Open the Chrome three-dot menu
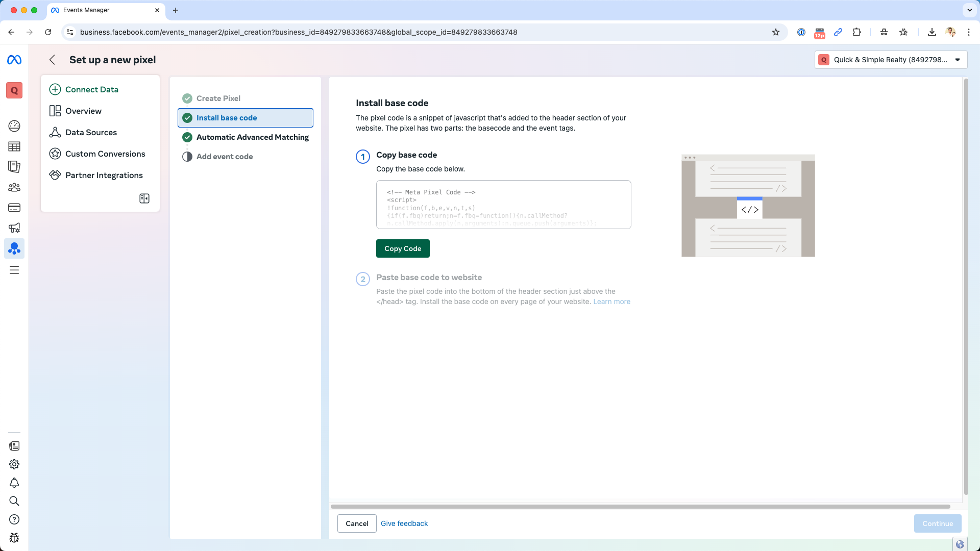The height and width of the screenshot is (551, 980). point(969,32)
